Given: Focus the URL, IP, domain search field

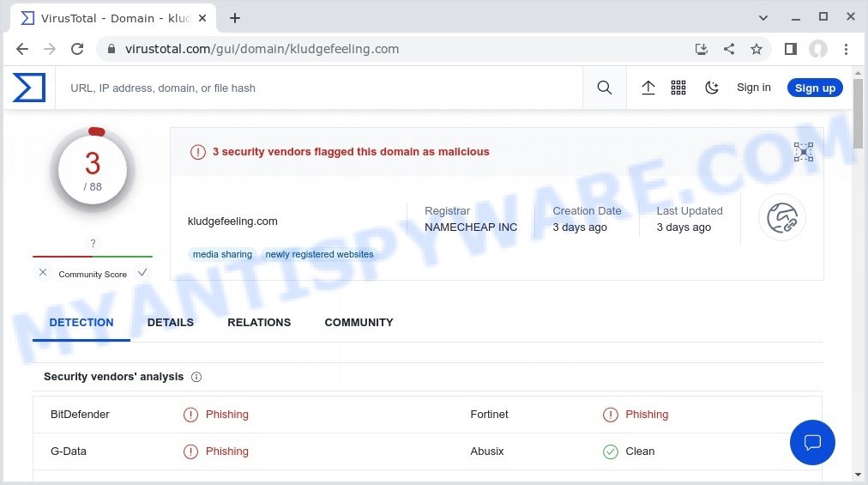Looking at the screenshot, I should point(318,88).
